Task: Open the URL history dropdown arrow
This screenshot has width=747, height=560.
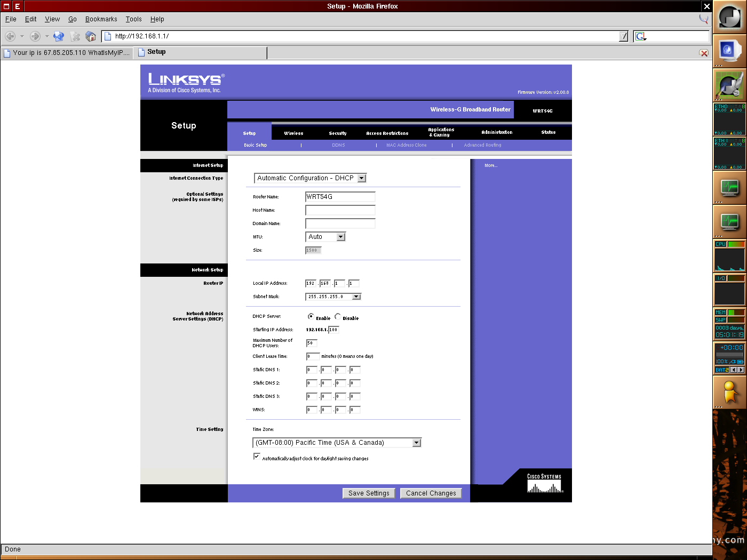Action: pyautogui.click(x=624, y=36)
